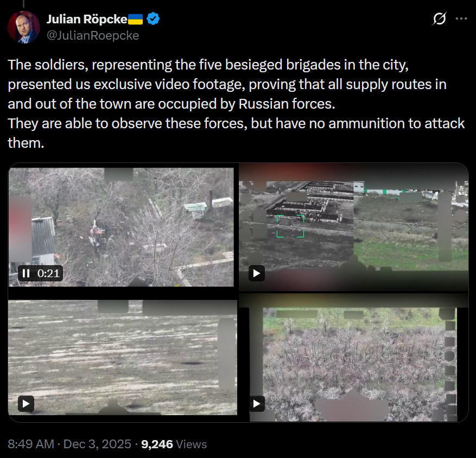Click the Ukrainian flag emoji beside name

pyautogui.click(x=135, y=19)
